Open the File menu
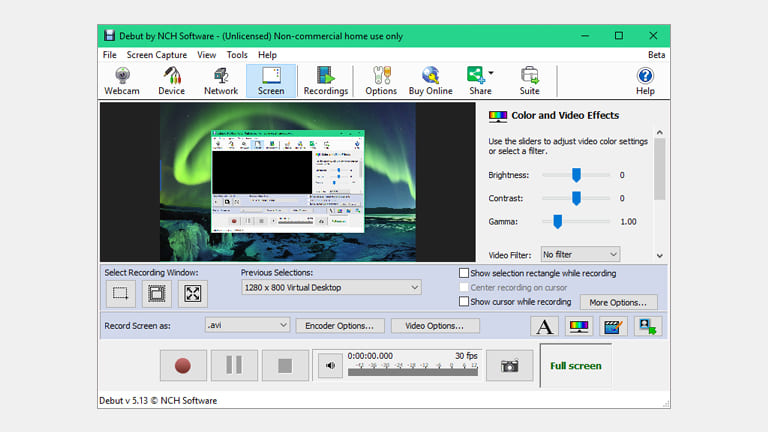The width and height of the screenshot is (768, 432). 109,55
